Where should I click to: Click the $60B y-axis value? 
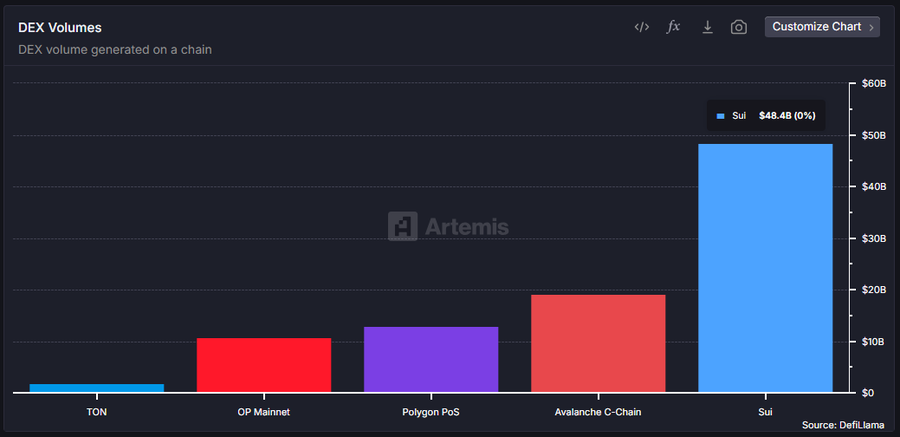pyautogui.click(x=874, y=84)
